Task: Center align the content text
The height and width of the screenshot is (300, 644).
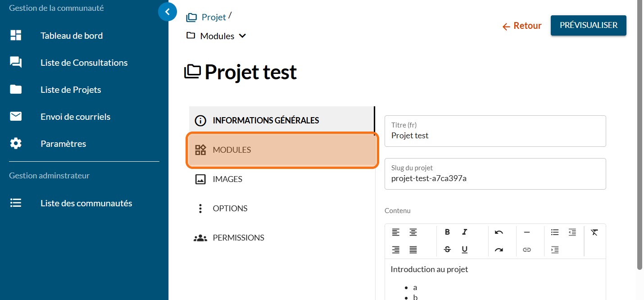Action: click(413, 232)
